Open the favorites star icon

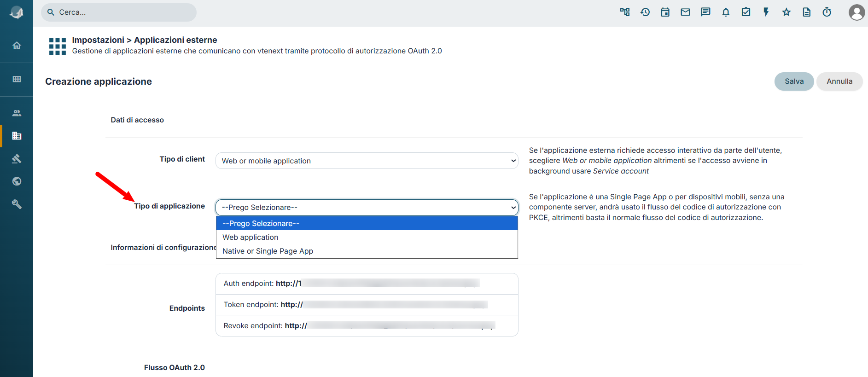786,12
